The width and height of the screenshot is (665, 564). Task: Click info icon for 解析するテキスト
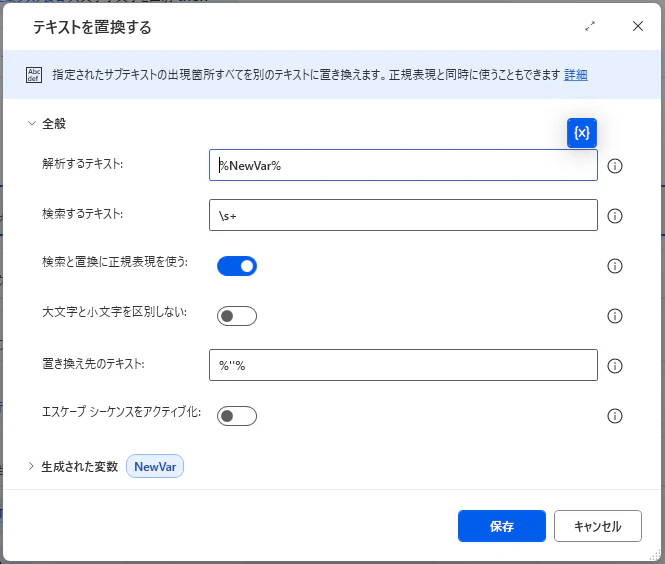click(x=615, y=166)
